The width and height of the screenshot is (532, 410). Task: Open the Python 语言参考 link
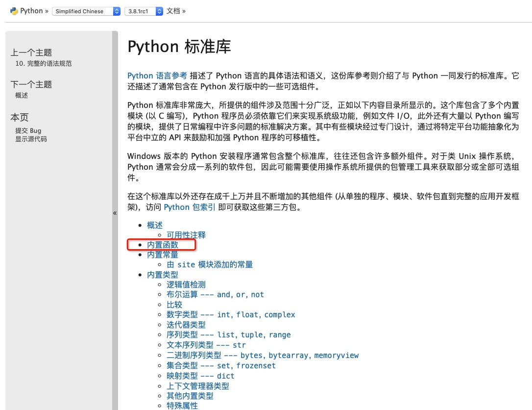click(x=157, y=76)
